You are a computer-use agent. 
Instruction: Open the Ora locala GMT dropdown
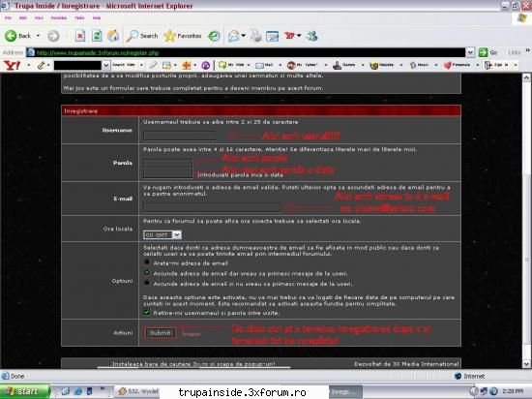163,234
